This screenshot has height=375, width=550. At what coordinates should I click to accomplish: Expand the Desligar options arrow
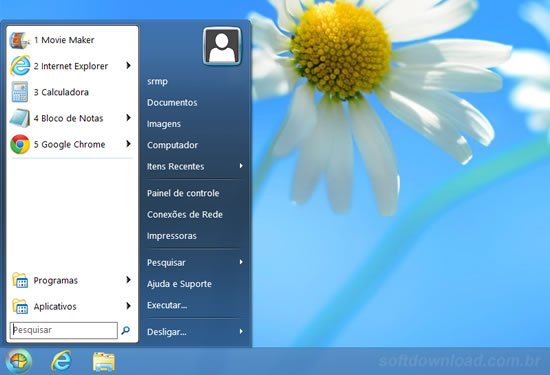[241, 331]
